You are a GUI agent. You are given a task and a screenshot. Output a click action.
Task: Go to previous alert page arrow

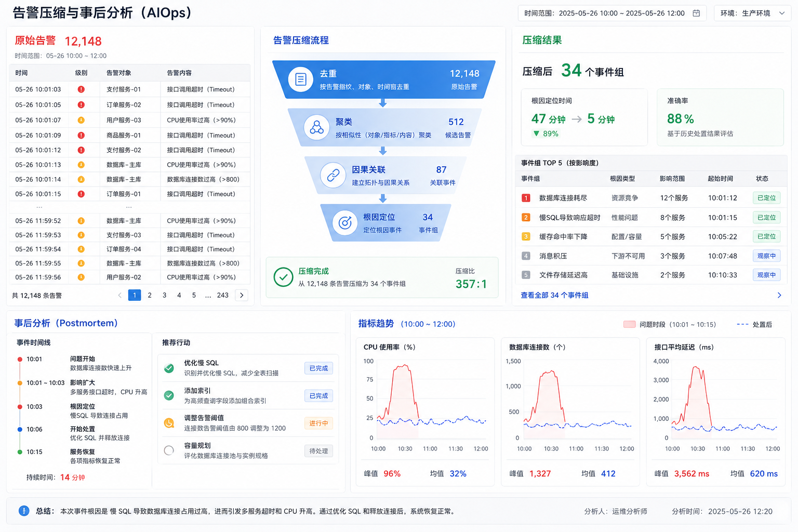119,295
